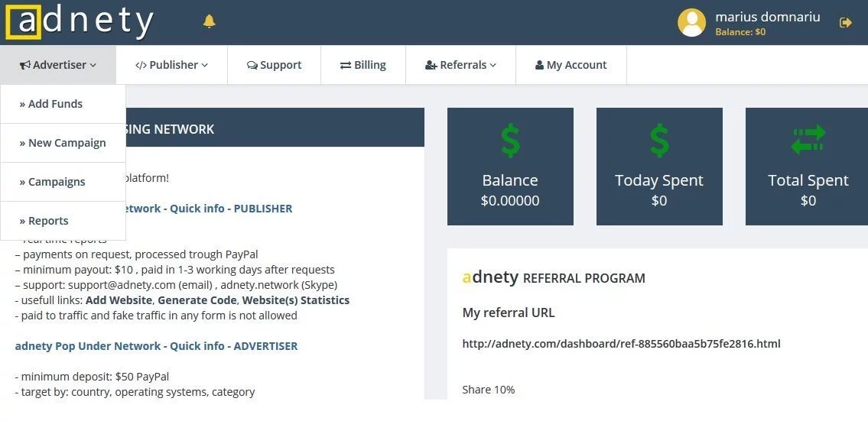
Task: Click the exchange arrows icon beside Billing
Action: pos(346,65)
